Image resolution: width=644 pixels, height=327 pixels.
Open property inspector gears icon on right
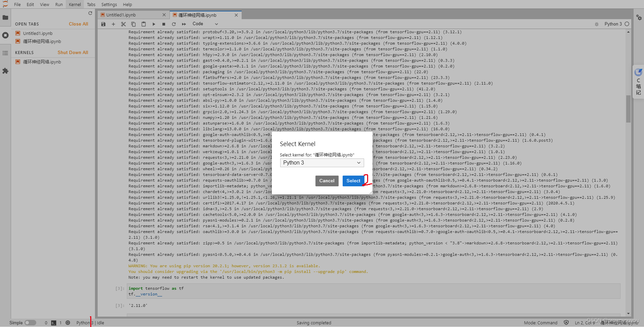pos(639,17)
